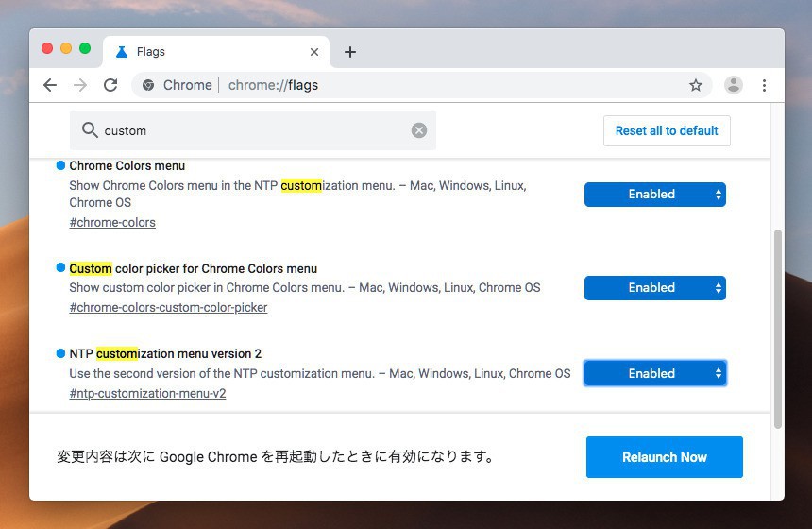
Task: Click the yellow minimize window button
Action: click(66, 48)
